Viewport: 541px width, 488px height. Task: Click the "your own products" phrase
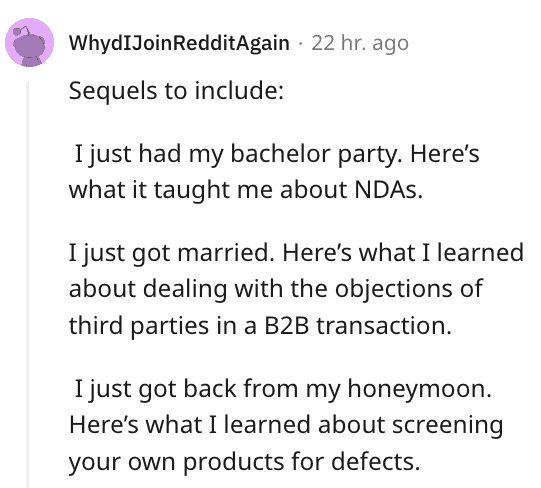(176, 461)
